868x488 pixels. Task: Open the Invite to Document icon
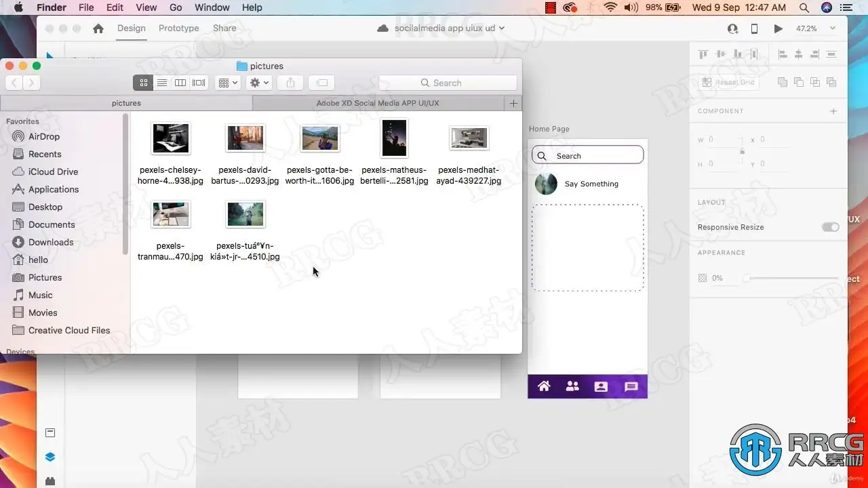coord(732,28)
